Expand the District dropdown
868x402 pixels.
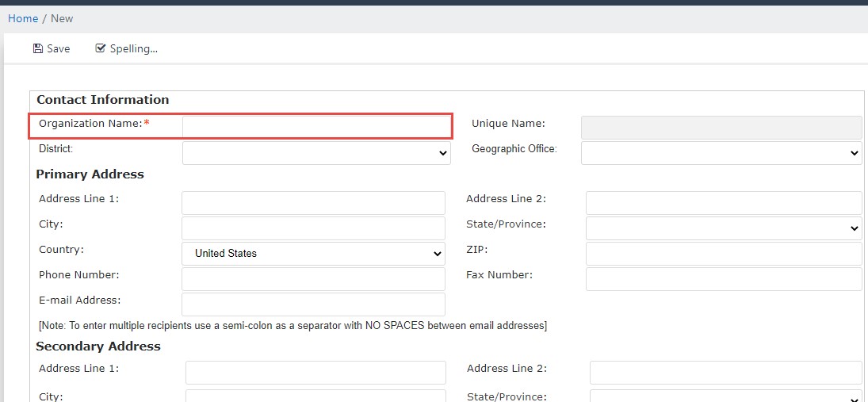316,153
